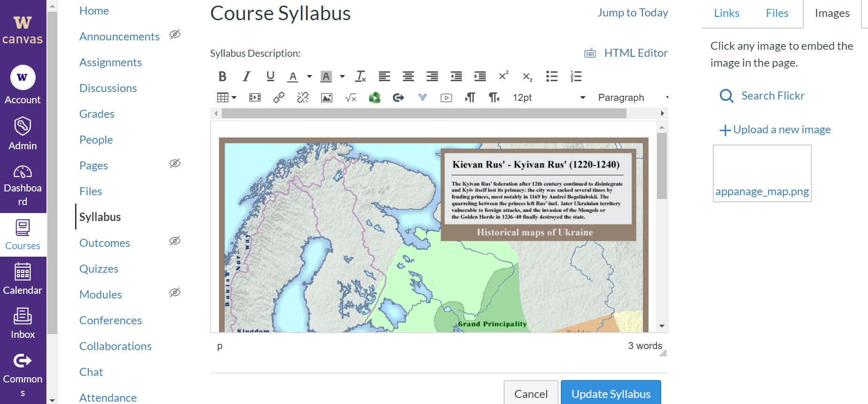Image resolution: width=868 pixels, height=404 pixels.
Task: Click the green cloud toolbar icon
Action: coord(375,98)
